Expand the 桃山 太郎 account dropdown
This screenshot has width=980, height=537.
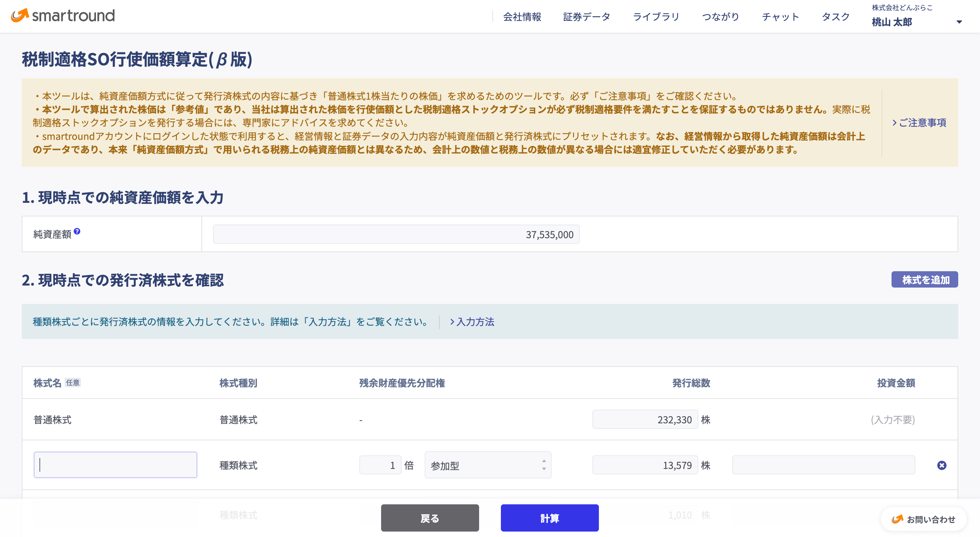[959, 22]
